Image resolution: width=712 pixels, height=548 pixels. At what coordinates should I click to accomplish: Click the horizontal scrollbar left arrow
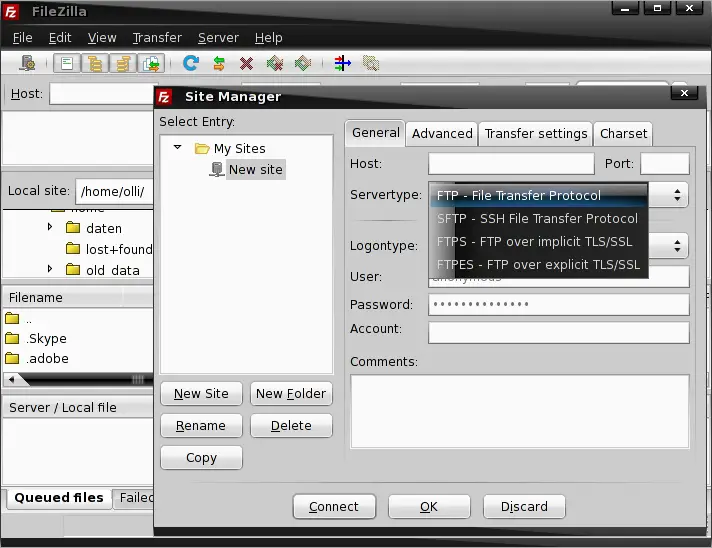coord(11,379)
